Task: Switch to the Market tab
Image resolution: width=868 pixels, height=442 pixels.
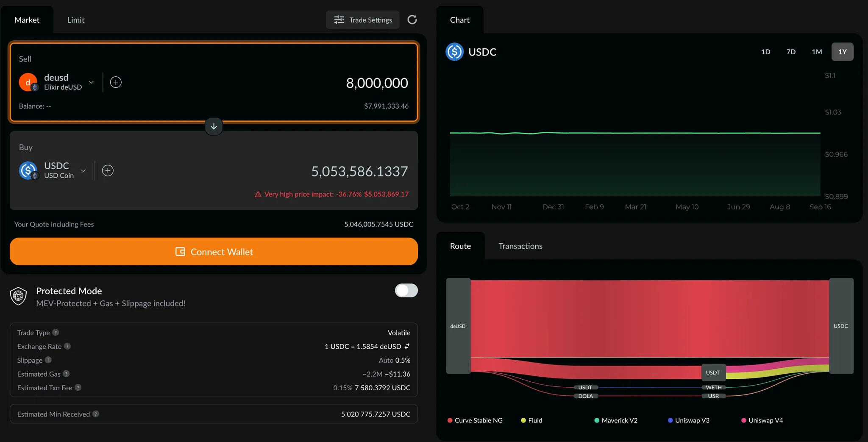Action: coord(27,20)
